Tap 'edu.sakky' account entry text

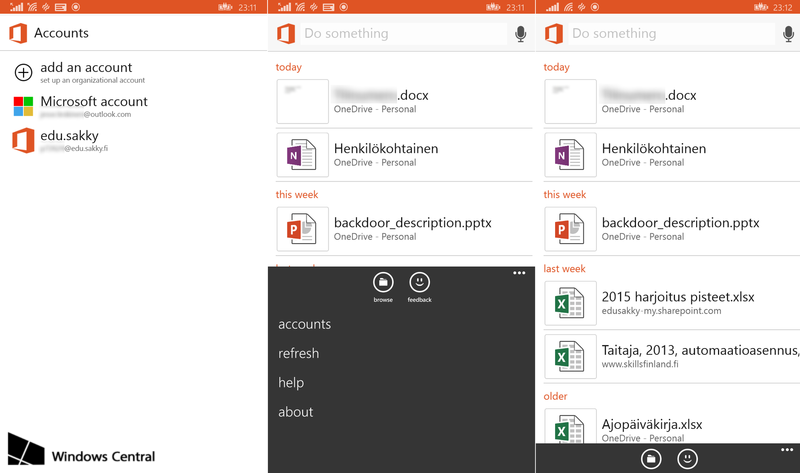69,136
